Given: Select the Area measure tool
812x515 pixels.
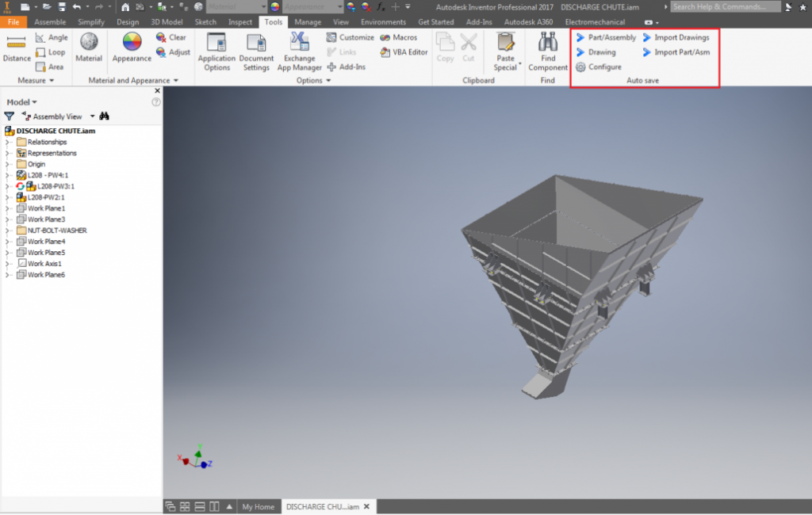Looking at the screenshot, I should click(x=52, y=67).
